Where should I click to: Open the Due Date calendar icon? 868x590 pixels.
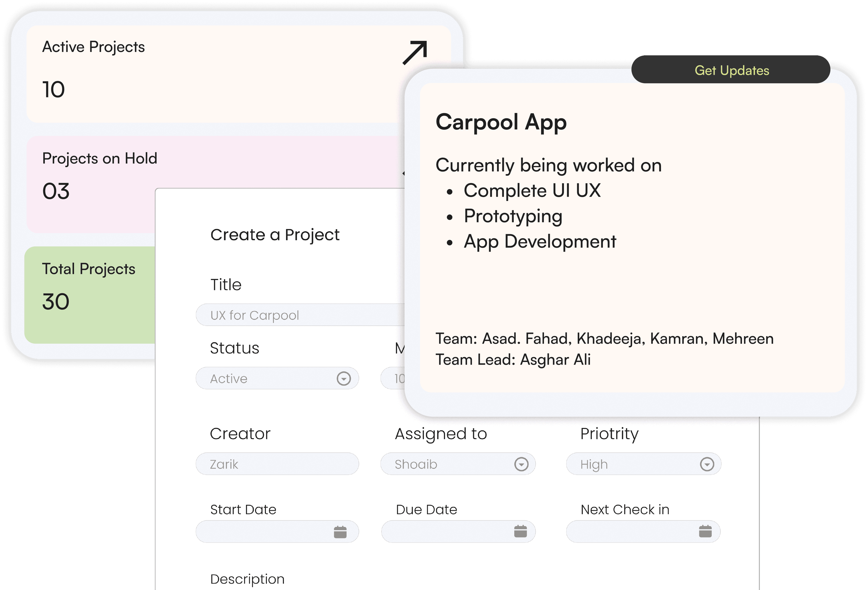click(520, 531)
